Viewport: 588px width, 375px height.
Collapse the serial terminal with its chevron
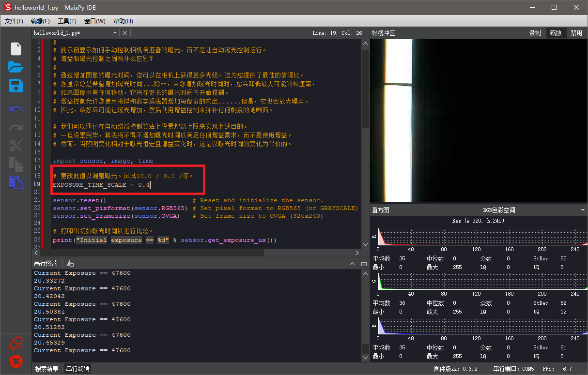coord(353,264)
